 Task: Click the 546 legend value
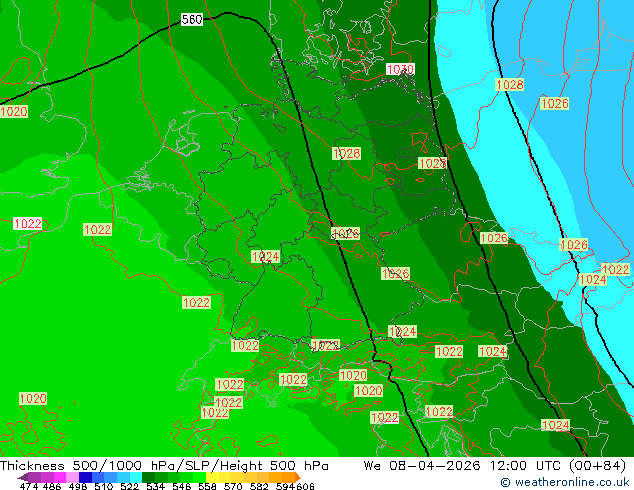coord(182,486)
